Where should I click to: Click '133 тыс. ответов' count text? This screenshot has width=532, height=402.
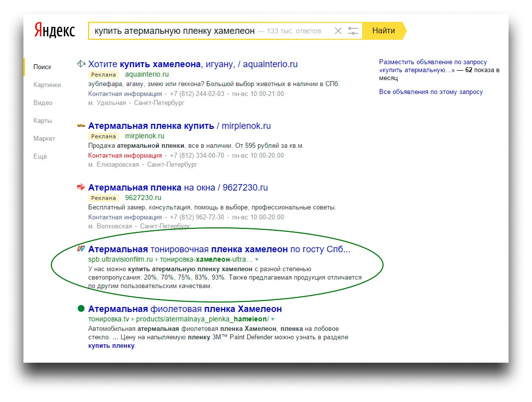click(294, 31)
